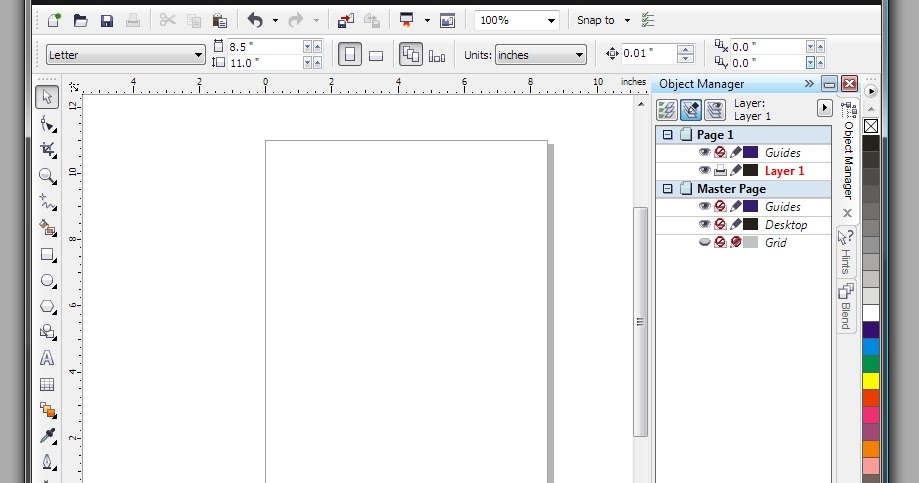Show the Grid layer with its eye icon
This screenshot has width=919, height=483.
[704, 242]
